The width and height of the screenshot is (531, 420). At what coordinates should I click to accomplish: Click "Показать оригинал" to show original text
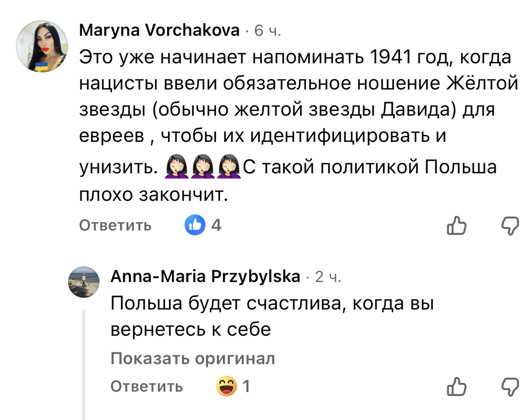click(x=193, y=359)
